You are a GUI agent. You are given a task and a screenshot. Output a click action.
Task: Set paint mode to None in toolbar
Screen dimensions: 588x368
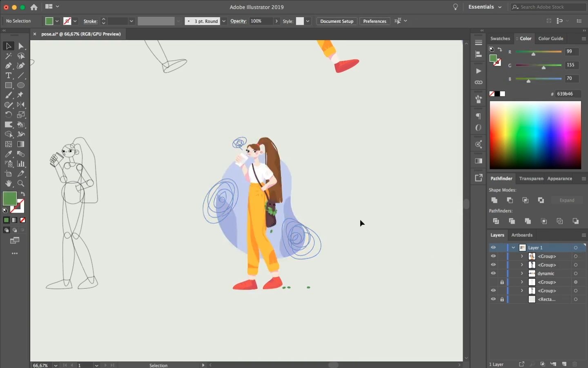tap(23, 220)
